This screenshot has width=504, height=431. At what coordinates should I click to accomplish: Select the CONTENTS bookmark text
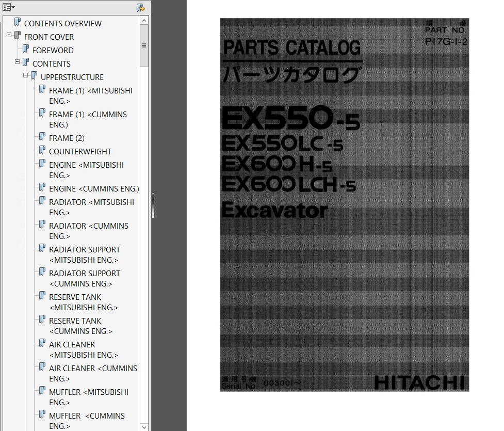point(52,64)
